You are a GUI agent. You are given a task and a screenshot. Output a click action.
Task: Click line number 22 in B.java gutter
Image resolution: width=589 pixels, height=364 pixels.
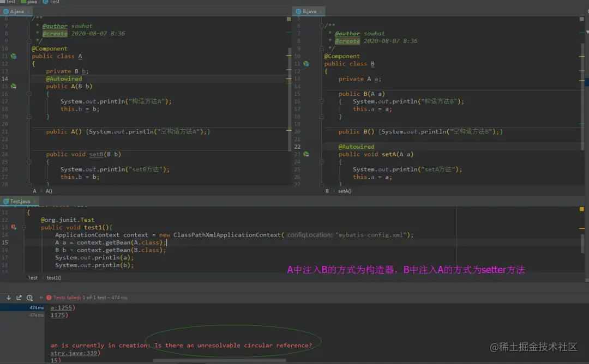[297, 147]
